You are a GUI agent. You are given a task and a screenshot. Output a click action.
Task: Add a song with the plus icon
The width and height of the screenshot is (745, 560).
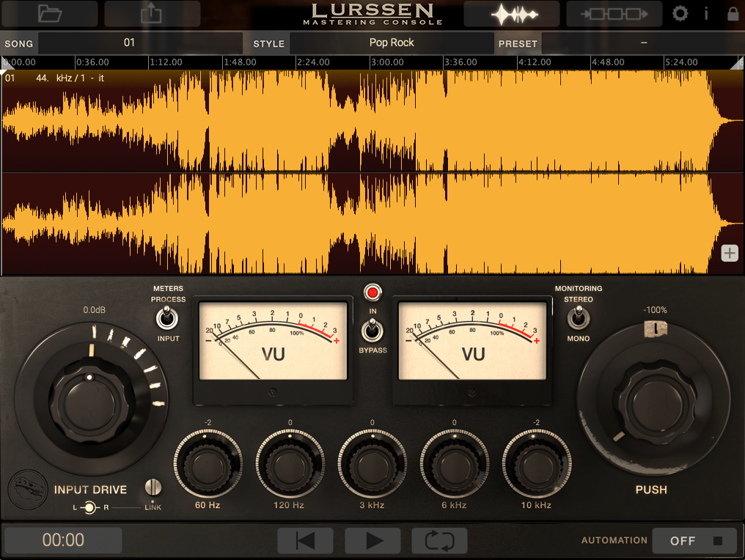click(730, 254)
